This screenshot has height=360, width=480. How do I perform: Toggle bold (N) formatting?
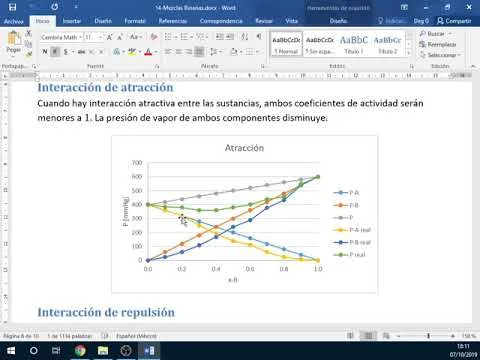45,52
